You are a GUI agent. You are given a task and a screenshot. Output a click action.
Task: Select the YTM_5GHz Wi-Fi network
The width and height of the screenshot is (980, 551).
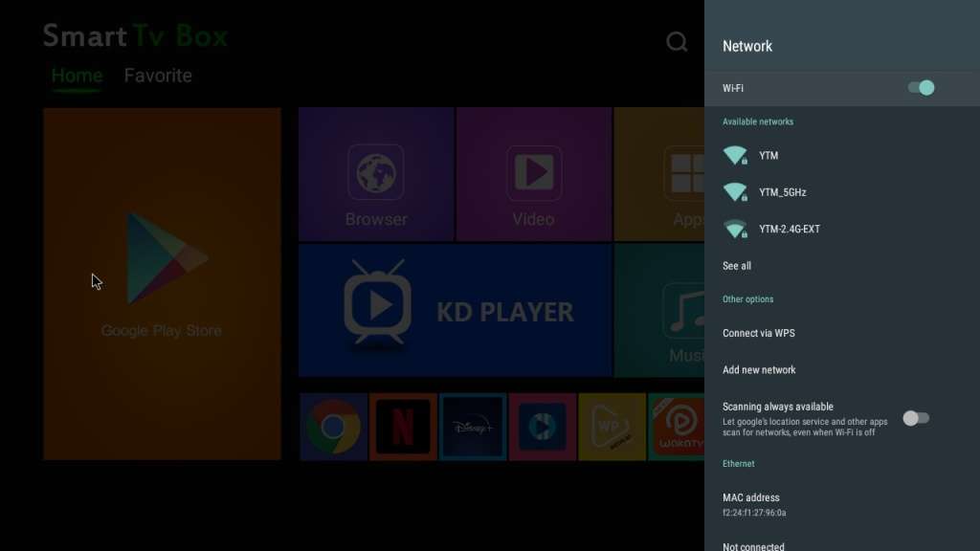click(x=782, y=192)
